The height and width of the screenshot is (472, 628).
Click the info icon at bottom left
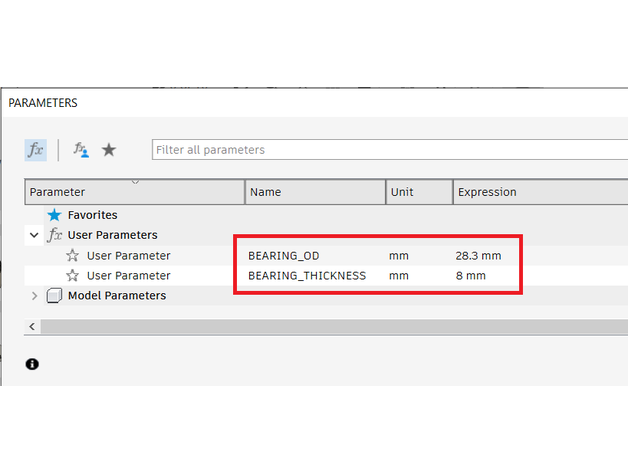click(32, 364)
